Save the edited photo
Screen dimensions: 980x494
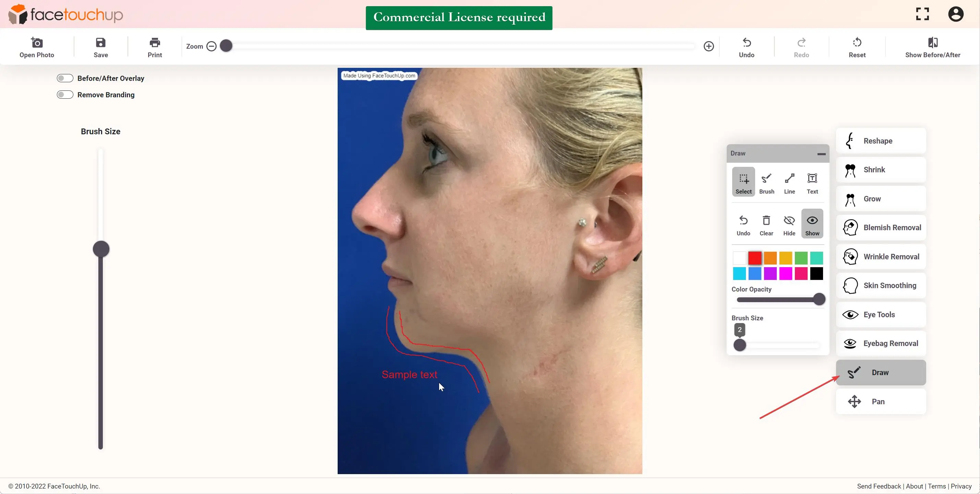click(100, 46)
